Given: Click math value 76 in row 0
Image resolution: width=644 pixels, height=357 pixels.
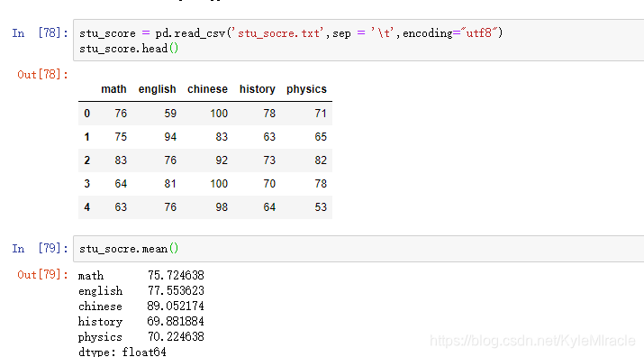Looking at the screenshot, I should (x=121, y=113).
